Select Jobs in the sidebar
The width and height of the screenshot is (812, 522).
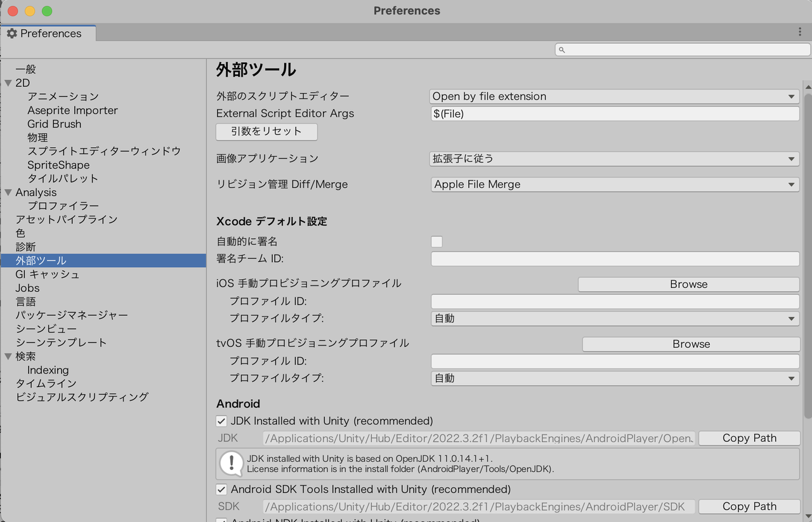[x=26, y=287]
